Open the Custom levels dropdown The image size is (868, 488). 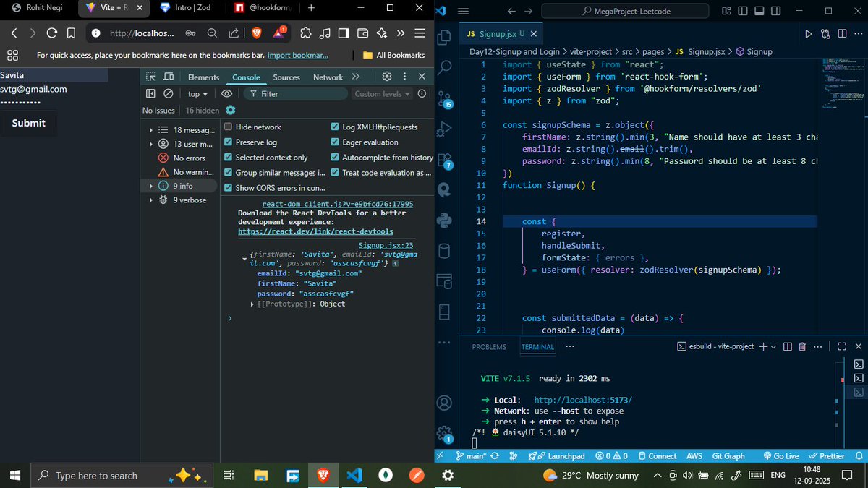[382, 93]
